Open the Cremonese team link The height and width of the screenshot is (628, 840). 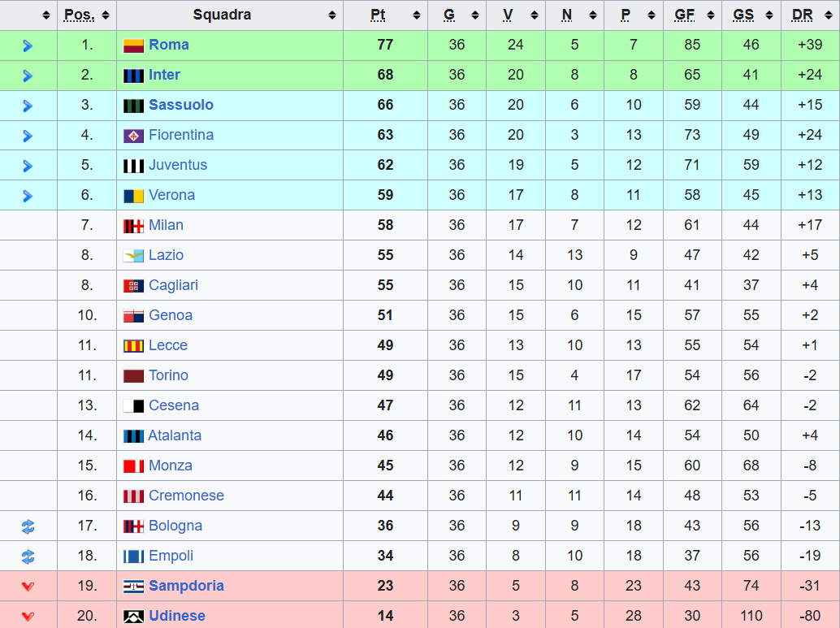click(x=186, y=495)
